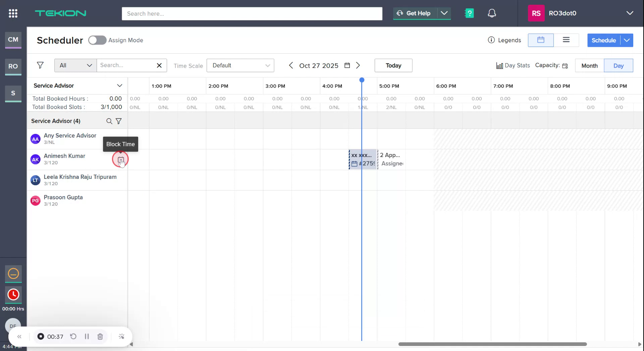Viewport: 644px width, 351px height.
Task: Open the notifications bell
Action: 492,13
